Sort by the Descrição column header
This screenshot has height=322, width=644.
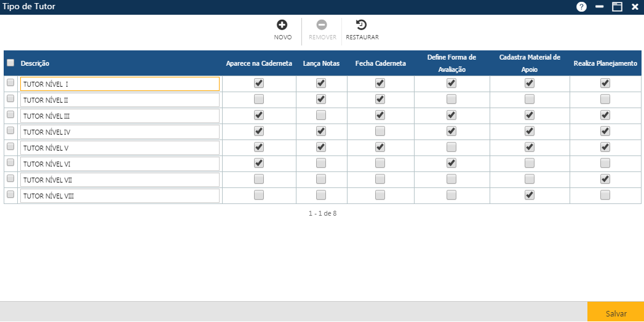coord(35,63)
